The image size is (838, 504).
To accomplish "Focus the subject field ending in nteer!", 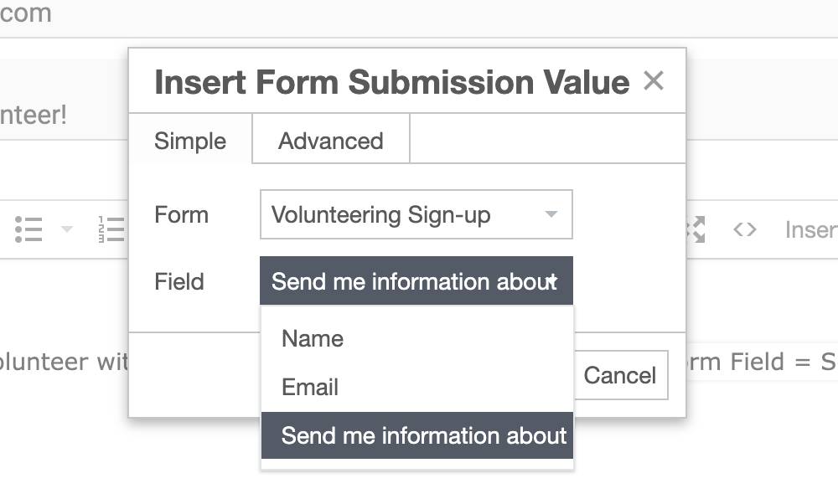I will pyautogui.click(x=34, y=115).
